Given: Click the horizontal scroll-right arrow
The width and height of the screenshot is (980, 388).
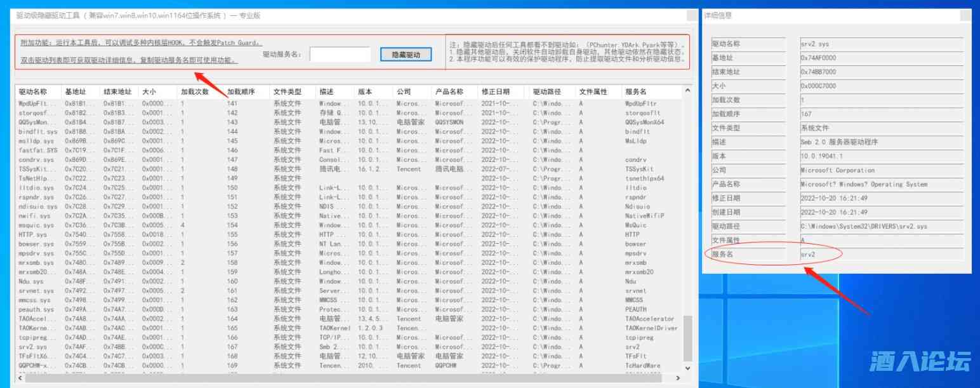Looking at the screenshot, I should click(x=679, y=378).
